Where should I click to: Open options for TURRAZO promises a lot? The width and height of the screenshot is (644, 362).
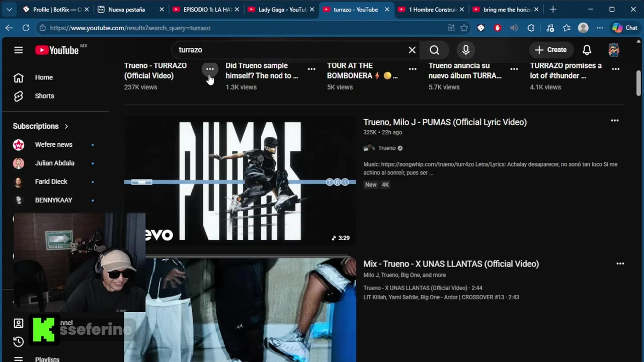coord(615,69)
